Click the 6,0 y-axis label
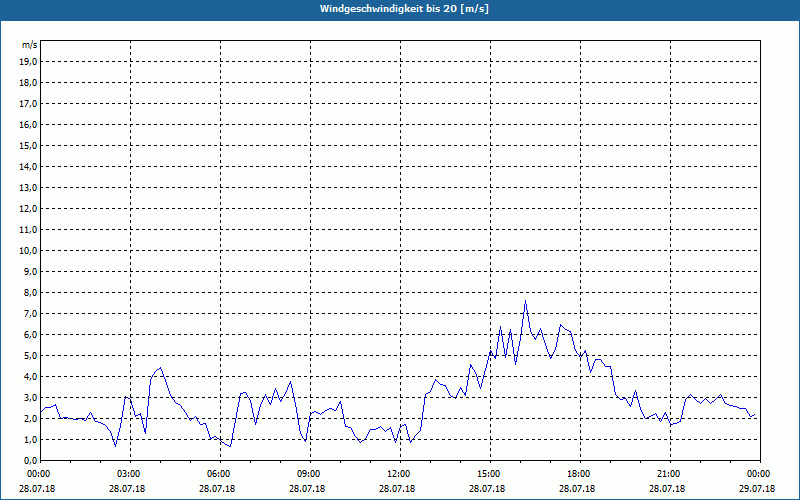This screenshot has width=800, height=500. pos(31,335)
